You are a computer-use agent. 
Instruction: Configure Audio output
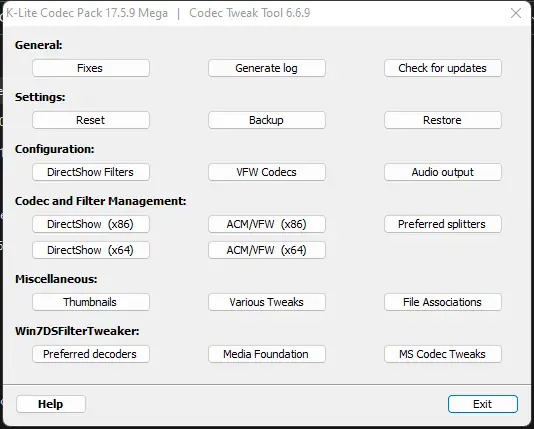(x=443, y=172)
